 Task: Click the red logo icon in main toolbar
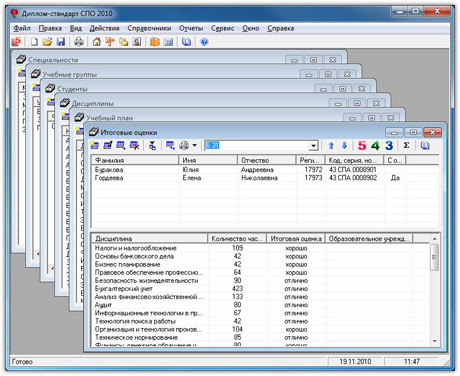pyautogui.click(x=16, y=42)
